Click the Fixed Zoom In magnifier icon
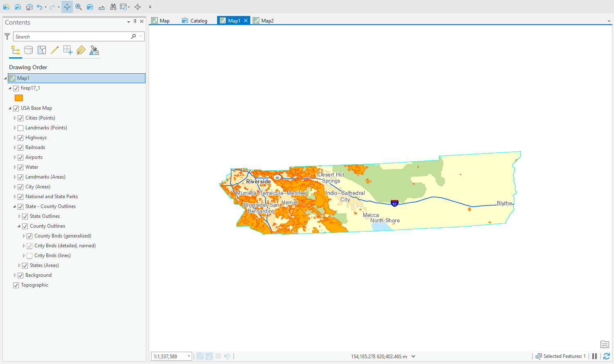Screen dimensions: 614x364 point(79,7)
